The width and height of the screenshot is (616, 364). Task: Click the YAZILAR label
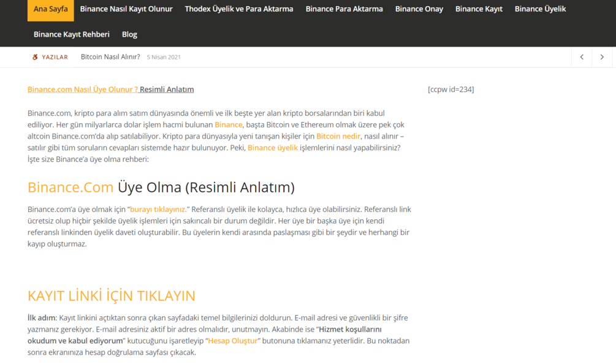coord(55,58)
